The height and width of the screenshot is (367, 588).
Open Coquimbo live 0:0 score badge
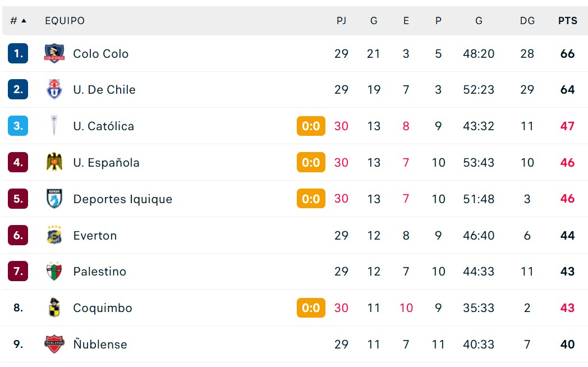pos(311,308)
